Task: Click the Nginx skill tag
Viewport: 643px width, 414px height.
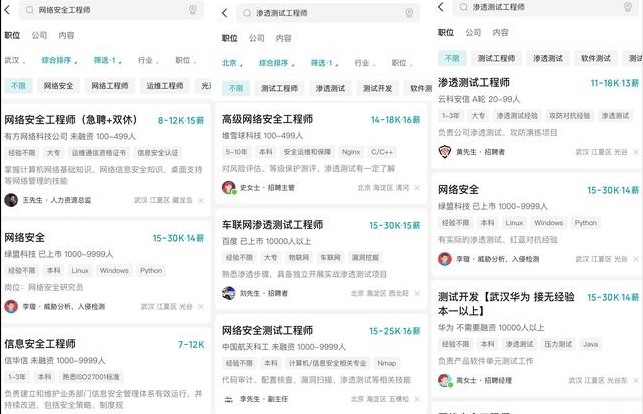Action: tap(351, 152)
